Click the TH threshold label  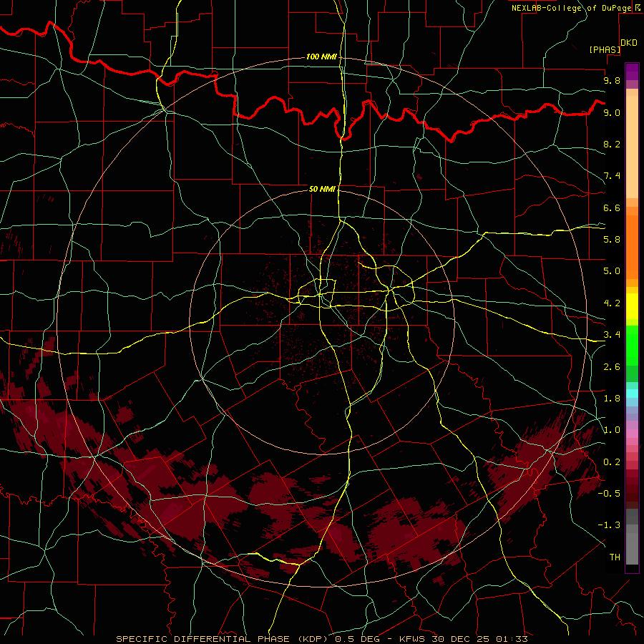point(615,557)
